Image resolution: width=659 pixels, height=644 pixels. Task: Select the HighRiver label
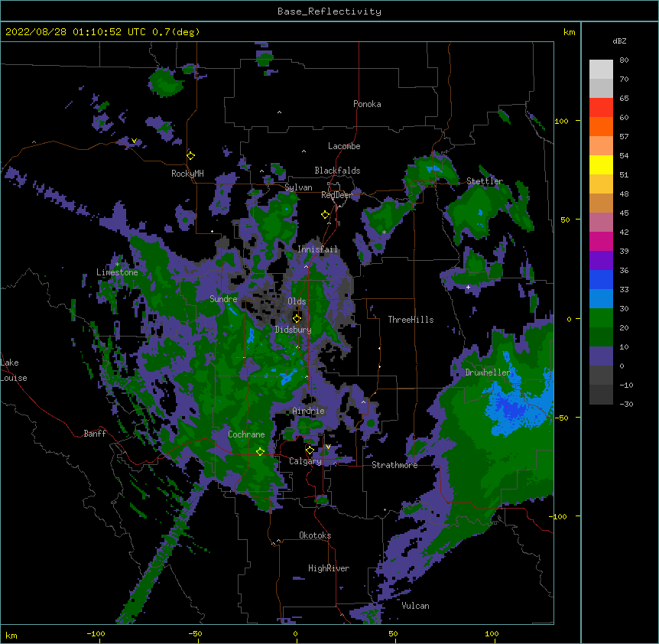coord(329,568)
